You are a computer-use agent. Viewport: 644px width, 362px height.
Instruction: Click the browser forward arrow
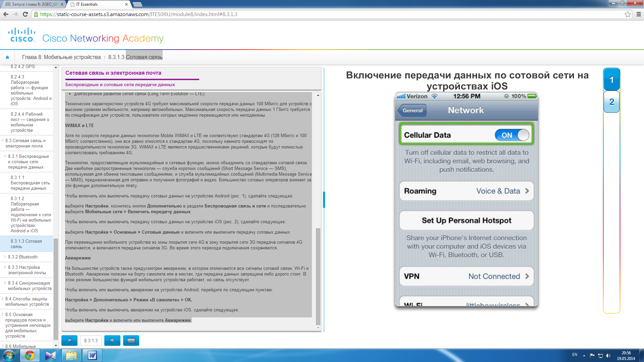pos(15,14)
